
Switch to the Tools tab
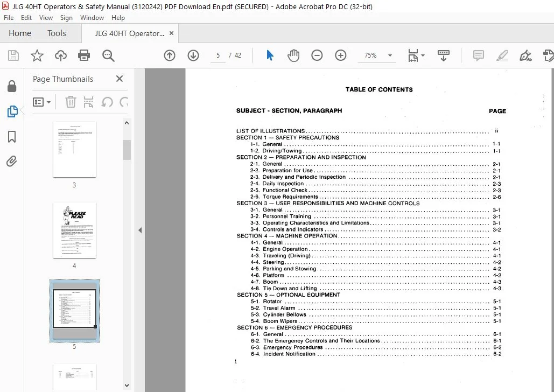pos(57,33)
